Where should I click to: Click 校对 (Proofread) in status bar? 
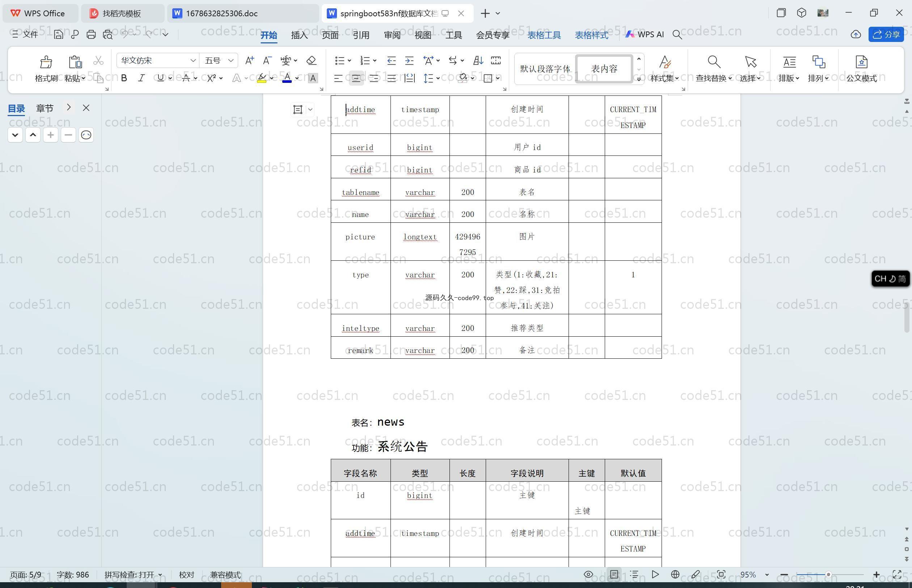tap(186, 575)
